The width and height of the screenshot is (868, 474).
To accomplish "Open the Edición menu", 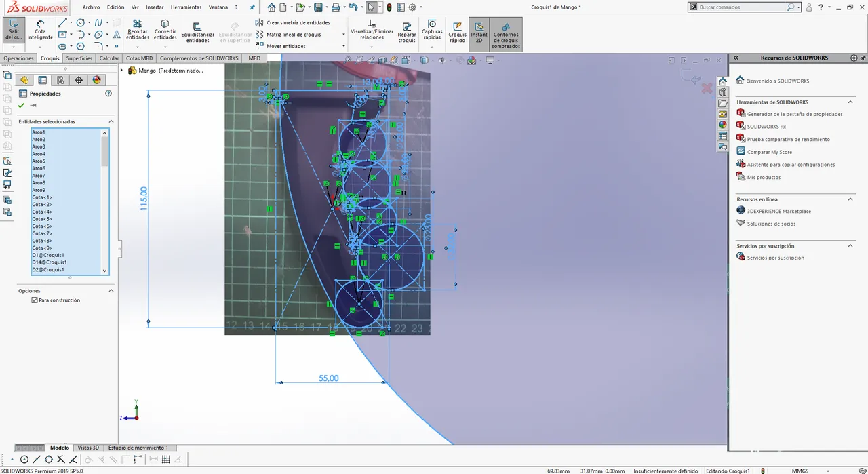I will pyautogui.click(x=116, y=7).
